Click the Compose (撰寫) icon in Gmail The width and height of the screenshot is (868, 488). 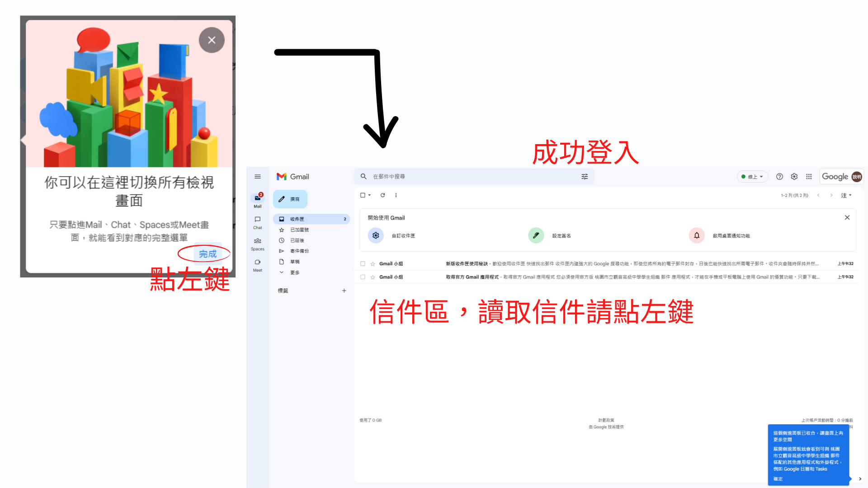tap(292, 199)
